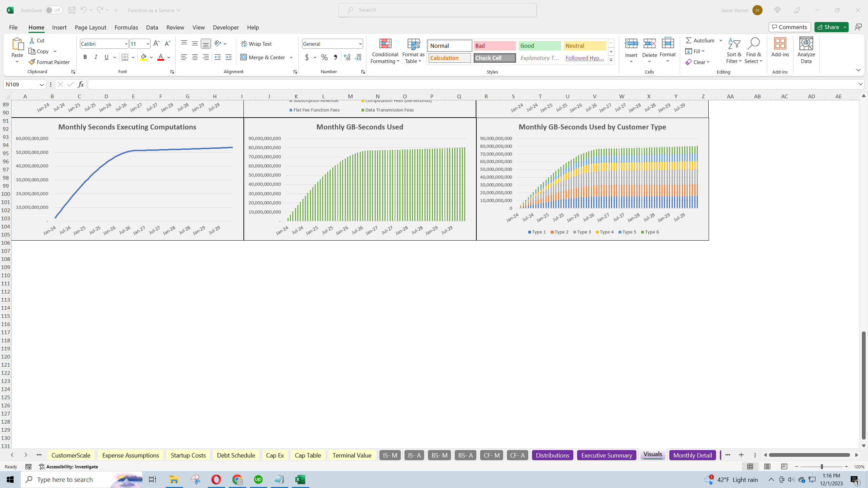The height and width of the screenshot is (488, 868).
Task: Toggle Wrap Text for cell
Action: click(256, 44)
